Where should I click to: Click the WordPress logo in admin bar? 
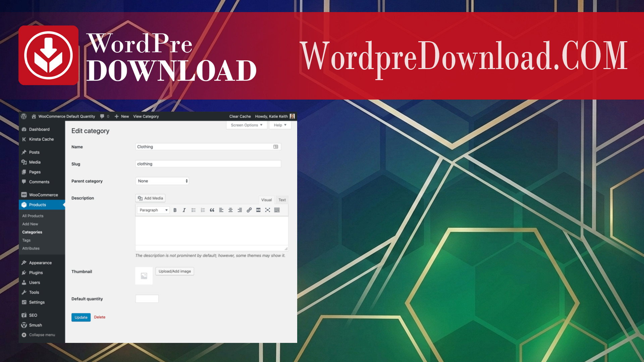24,116
